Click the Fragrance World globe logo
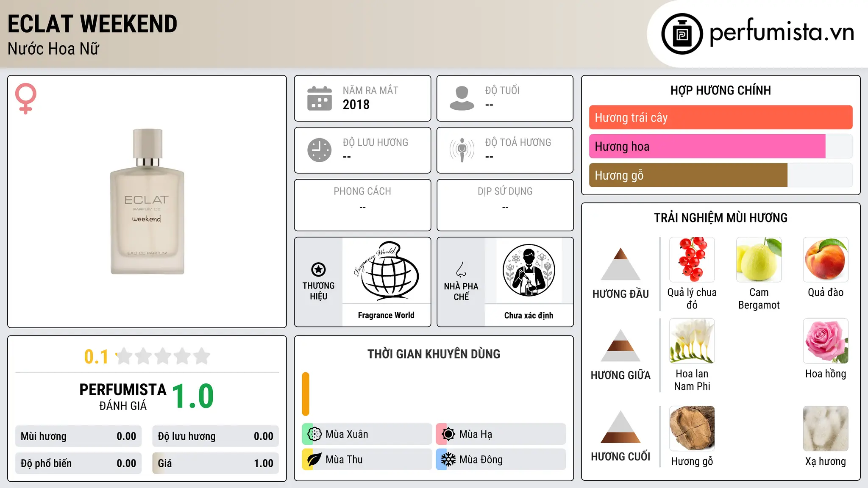This screenshot has height=488, width=868. click(x=387, y=270)
